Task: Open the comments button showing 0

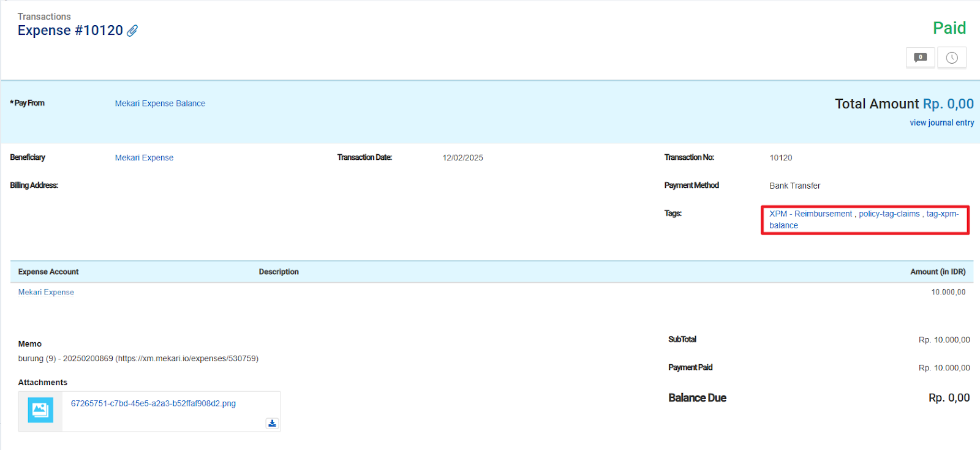Action: [x=920, y=58]
